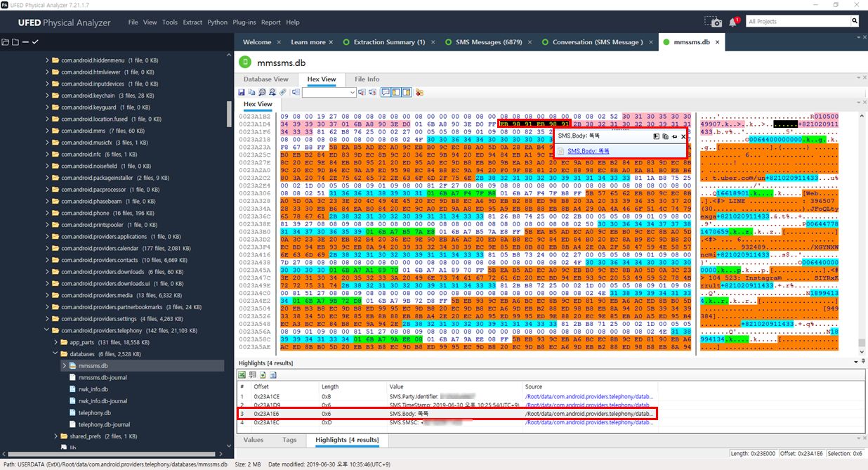Expand mmssms.db tree node

coord(64,365)
